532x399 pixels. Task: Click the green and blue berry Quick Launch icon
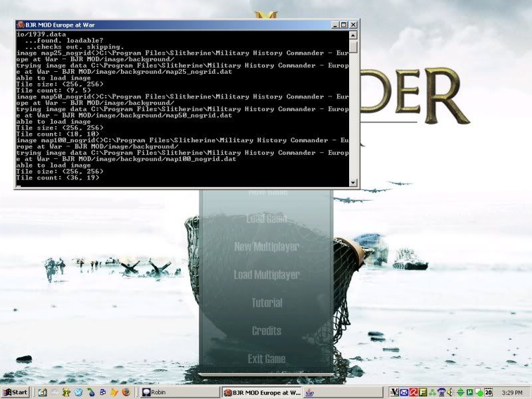pyautogui.click(x=90, y=392)
